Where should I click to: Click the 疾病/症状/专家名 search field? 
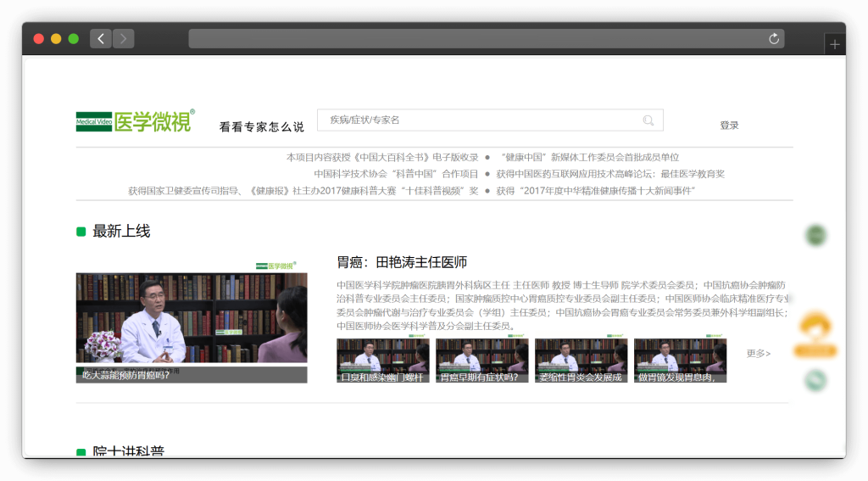coord(490,120)
